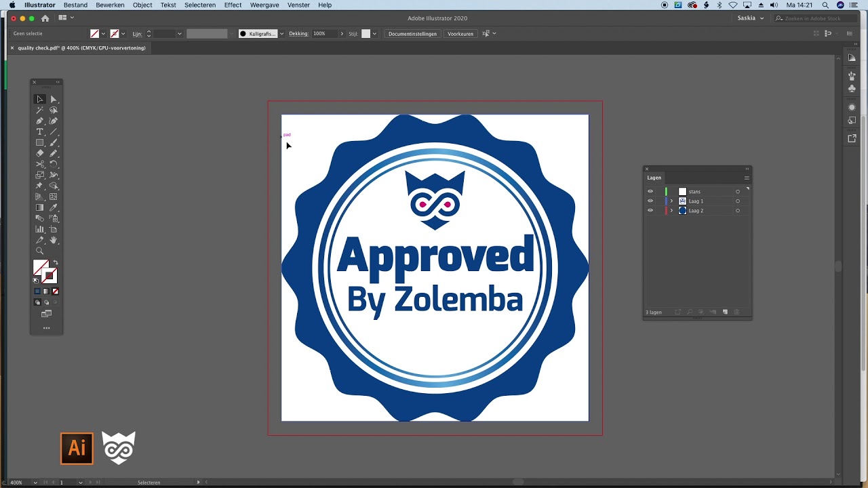868x488 pixels.
Task: Select the Rectangle tool
Action: [x=40, y=142]
